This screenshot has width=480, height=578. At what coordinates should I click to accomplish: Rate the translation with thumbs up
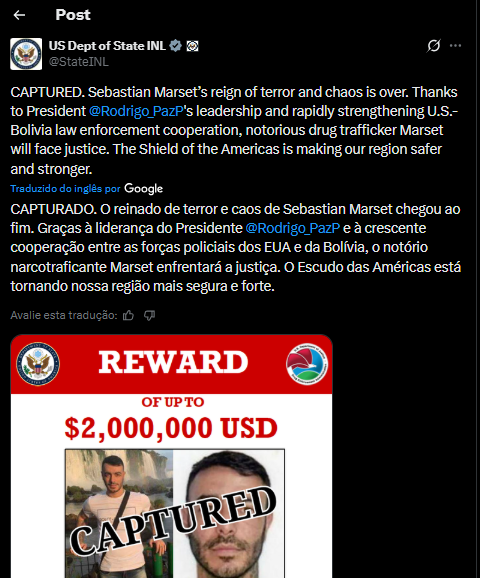[128, 316]
